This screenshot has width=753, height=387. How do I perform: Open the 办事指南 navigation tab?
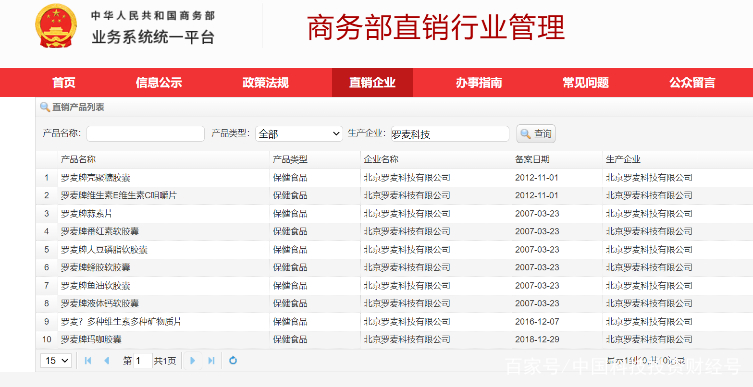point(479,83)
